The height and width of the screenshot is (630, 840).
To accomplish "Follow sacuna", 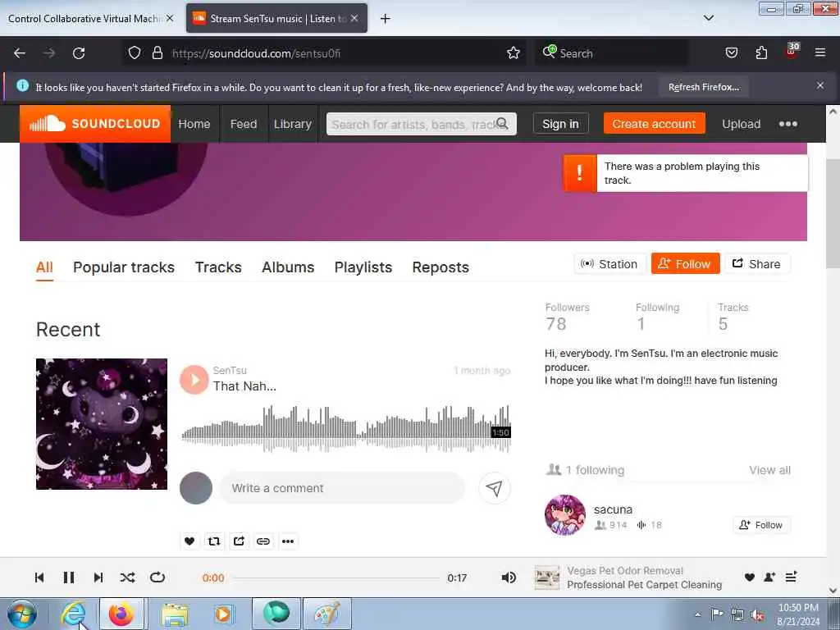I will [761, 525].
